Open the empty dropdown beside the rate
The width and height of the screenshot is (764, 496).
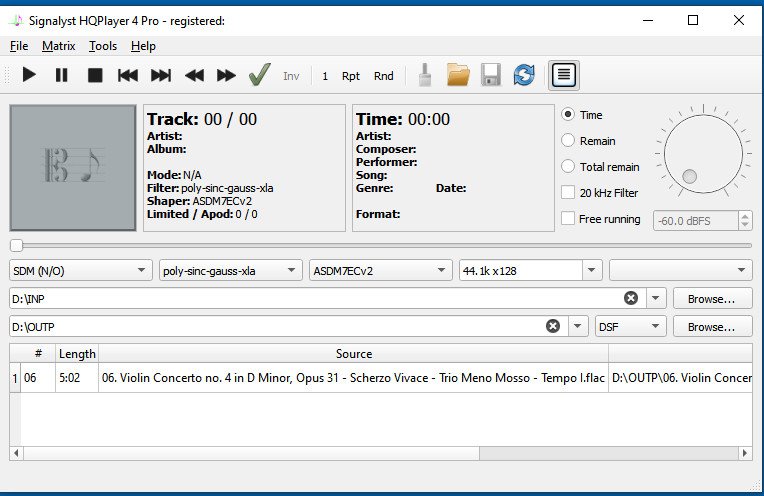click(681, 270)
